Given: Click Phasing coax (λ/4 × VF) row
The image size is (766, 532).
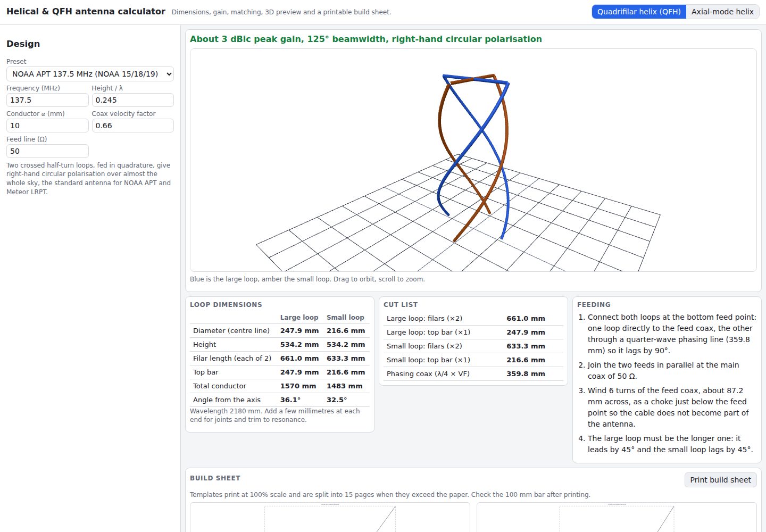Looking at the screenshot, I should click(x=473, y=373).
